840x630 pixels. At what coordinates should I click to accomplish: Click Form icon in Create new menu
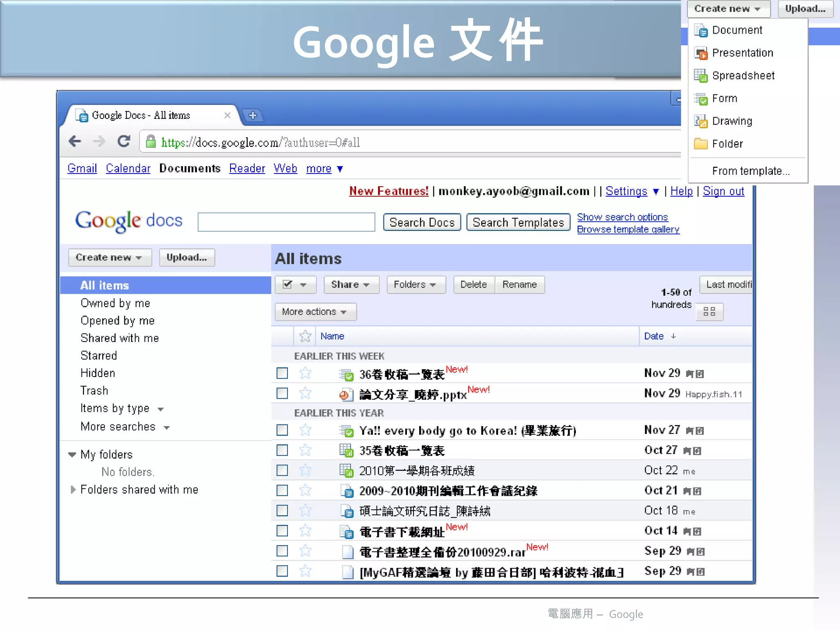(701, 98)
